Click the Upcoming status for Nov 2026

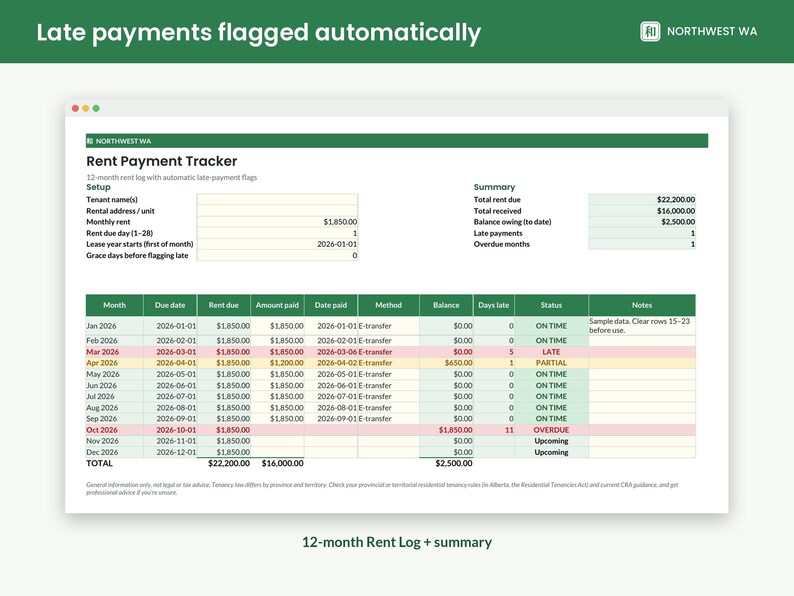[551, 441]
